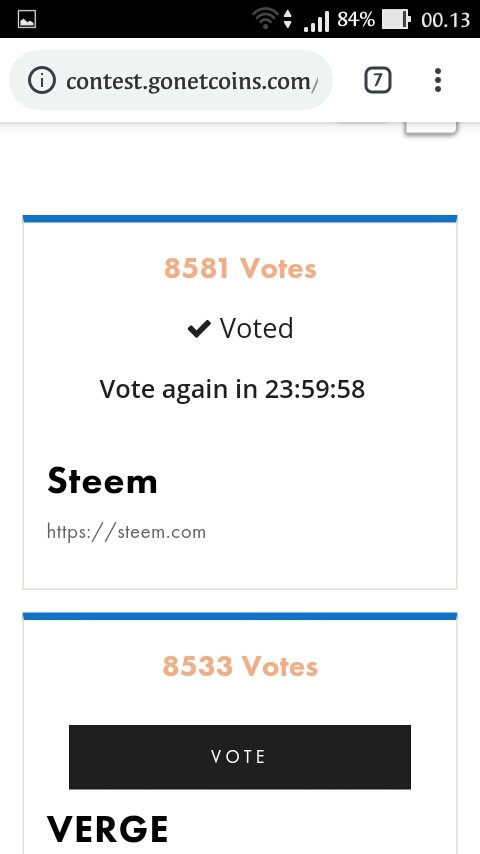Tap the 00.13 clock in the status bar

coord(446,20)
